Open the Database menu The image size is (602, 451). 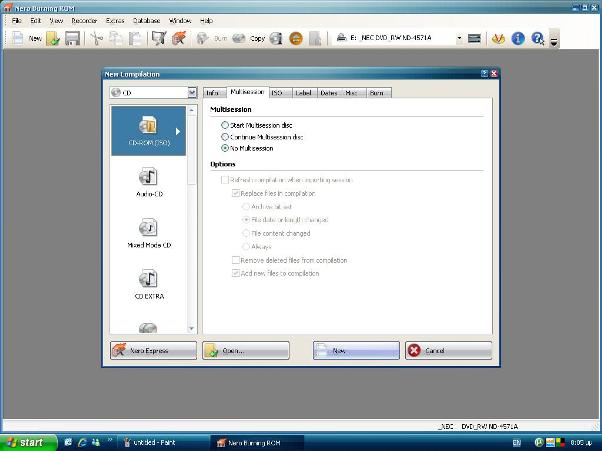pyautogui.click(x=146, y=20)
